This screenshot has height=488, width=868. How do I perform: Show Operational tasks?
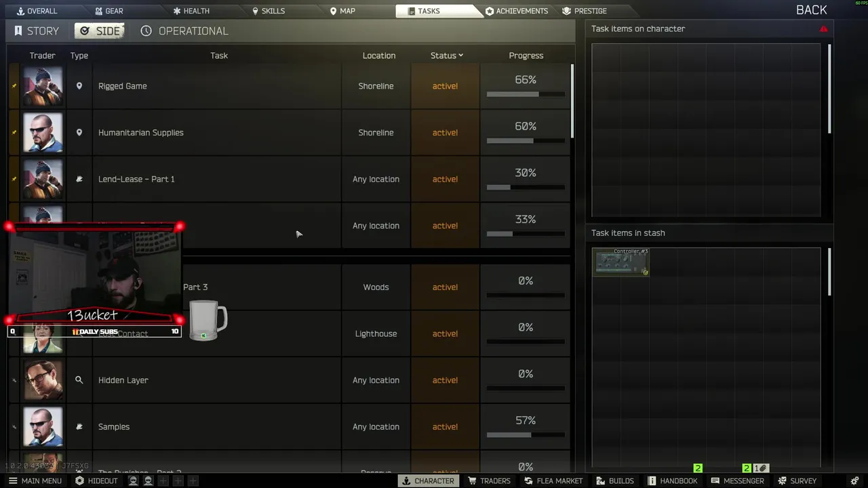click(x=184, y=31)
